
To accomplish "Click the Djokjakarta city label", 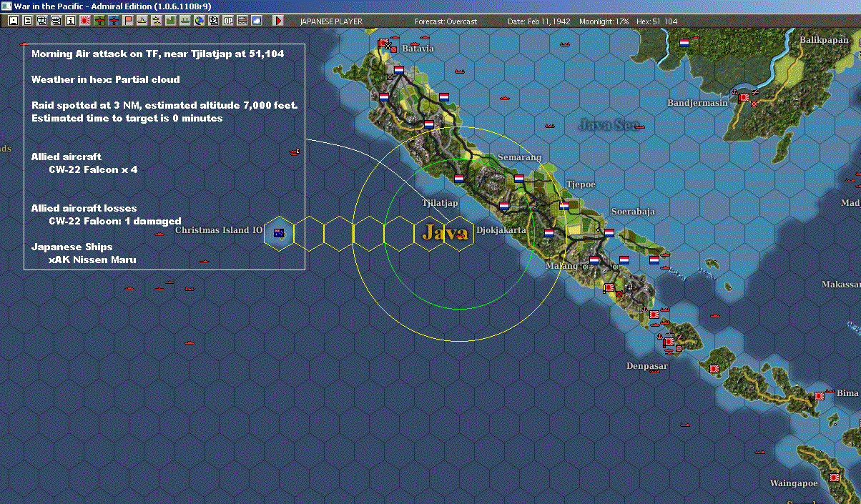I will (x=501, y=230).
